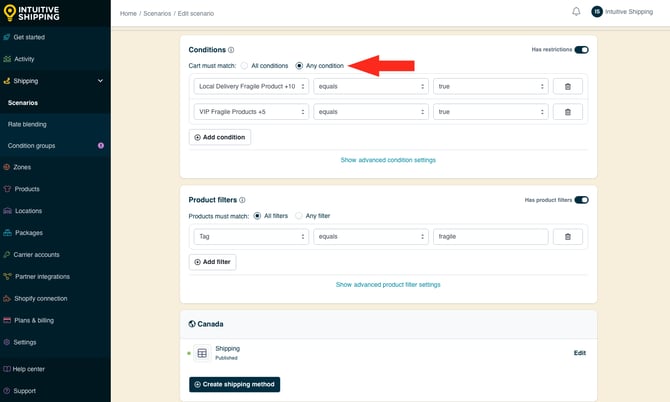Collapse the Shipping menu chevron
The image size is (670, 402).
coord(100,81)
